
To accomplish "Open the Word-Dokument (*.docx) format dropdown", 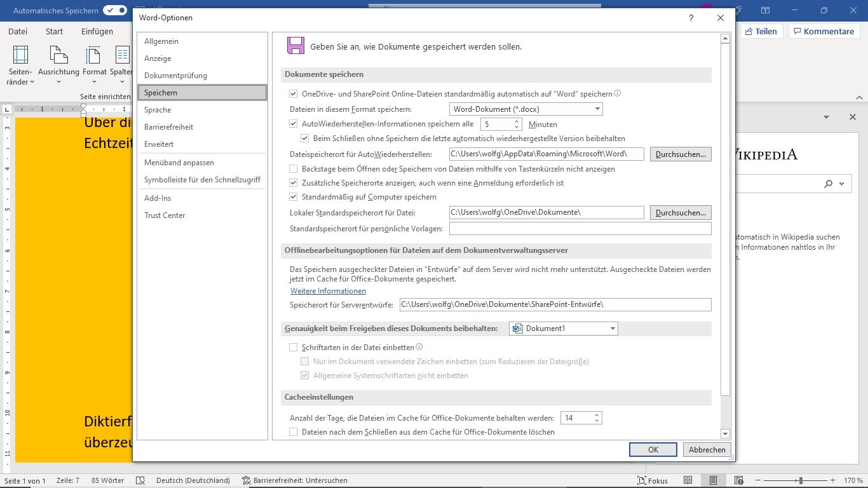I will [526, 109].
